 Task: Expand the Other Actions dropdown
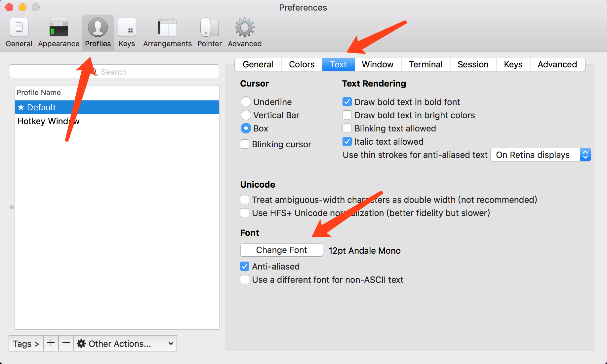(125, 344)
